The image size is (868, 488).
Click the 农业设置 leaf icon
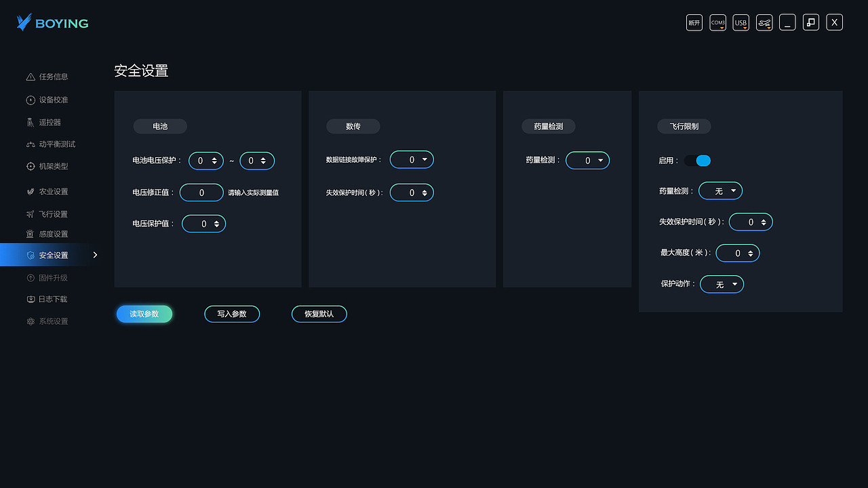31,192
